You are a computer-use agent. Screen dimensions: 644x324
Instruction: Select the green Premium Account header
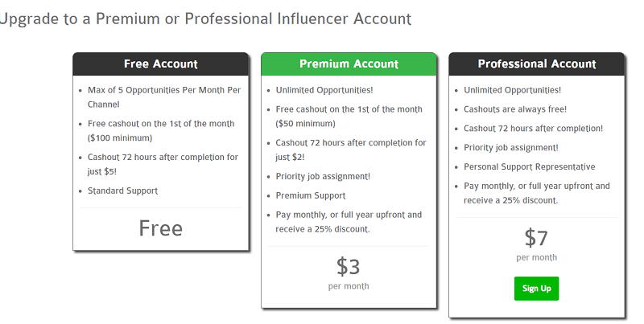click(349, 64)
